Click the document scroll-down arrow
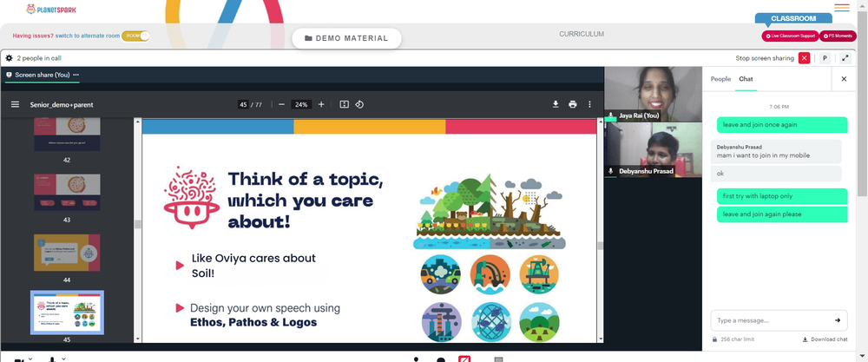 pyautogui.click(x=600, y=339)
